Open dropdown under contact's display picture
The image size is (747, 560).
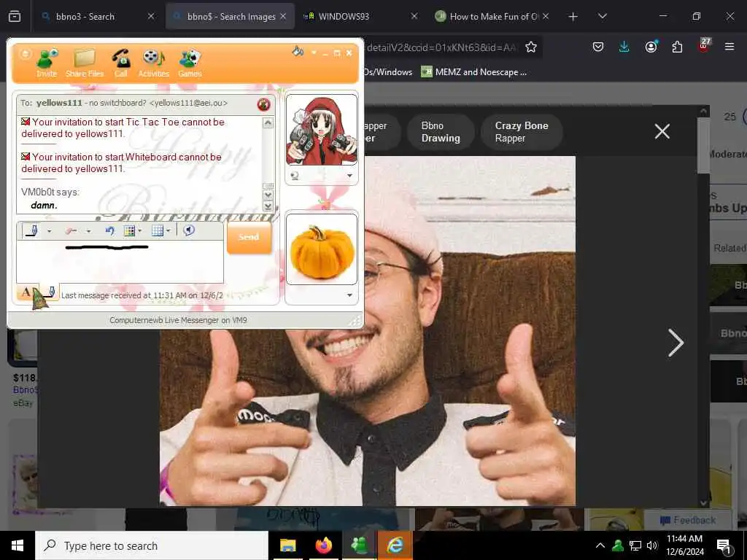pyautogui.click(x=349, y=176)
